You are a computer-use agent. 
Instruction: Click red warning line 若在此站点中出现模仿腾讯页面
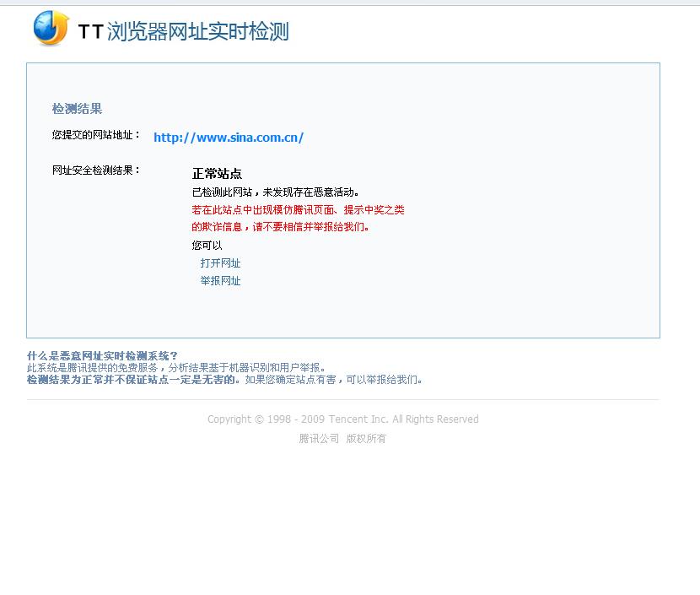pos(299,210)
